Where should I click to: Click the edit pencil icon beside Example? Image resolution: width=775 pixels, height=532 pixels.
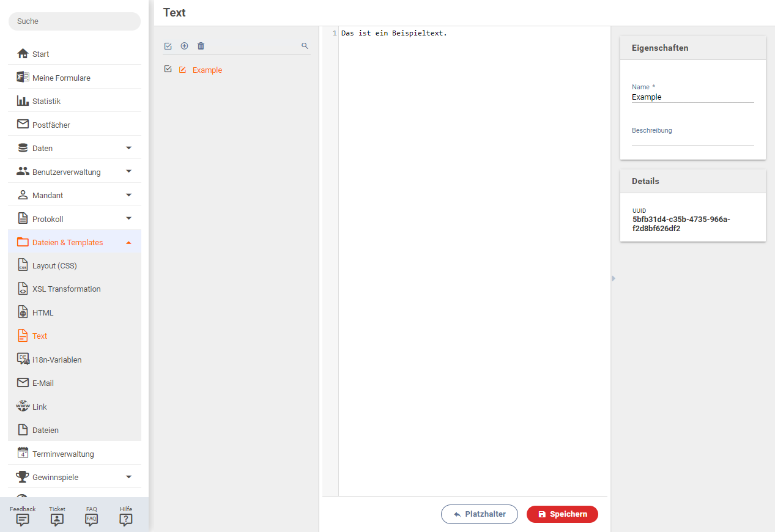182,70
